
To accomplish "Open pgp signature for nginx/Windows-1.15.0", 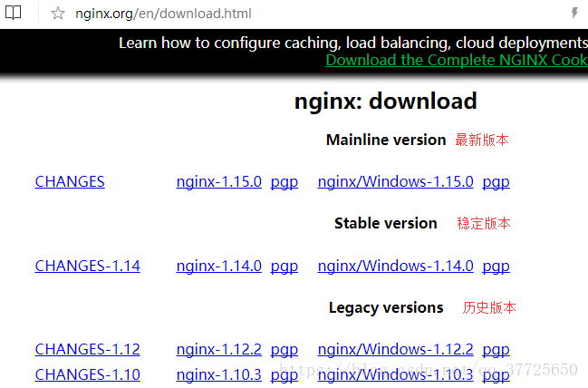I will pyautogui.click(x=496, y=182).
